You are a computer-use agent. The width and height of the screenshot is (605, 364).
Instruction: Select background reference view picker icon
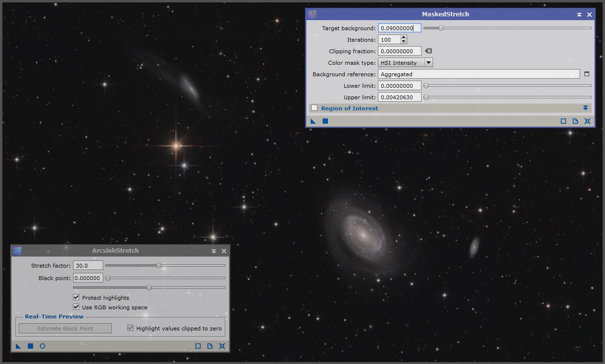[586, 74]
